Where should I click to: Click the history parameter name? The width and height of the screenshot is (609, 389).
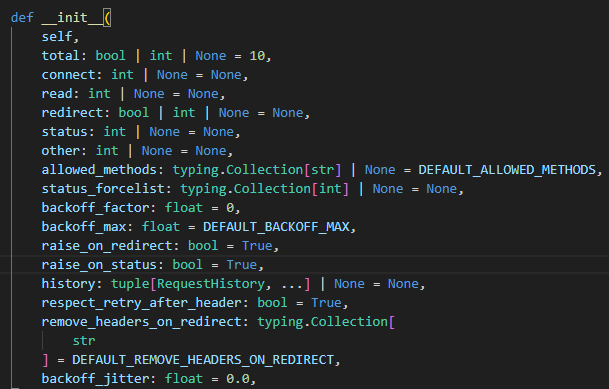[68, 284]
